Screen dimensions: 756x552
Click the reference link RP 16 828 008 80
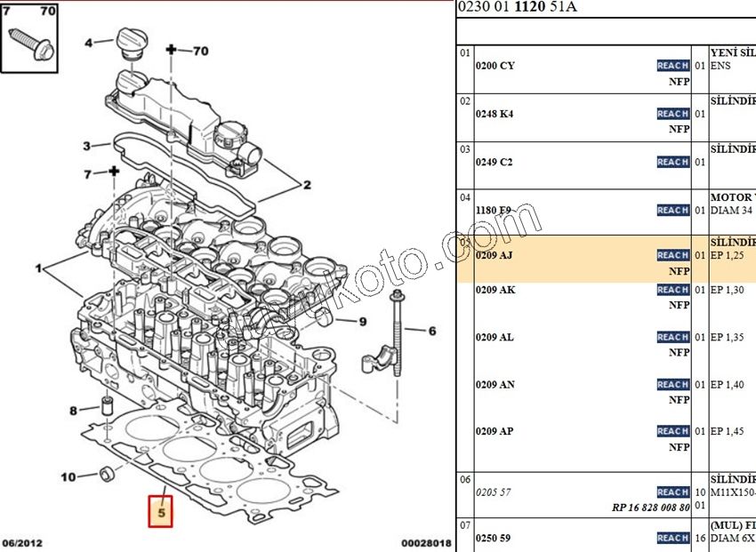click(x=652, y=508)
